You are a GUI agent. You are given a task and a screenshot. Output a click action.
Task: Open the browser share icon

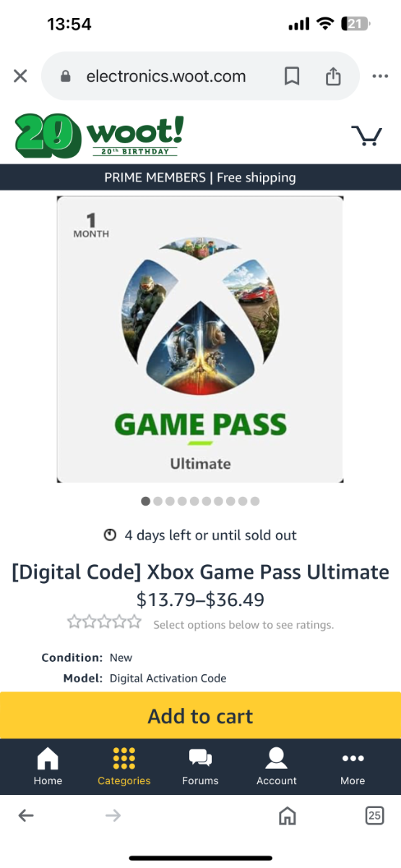333,76
